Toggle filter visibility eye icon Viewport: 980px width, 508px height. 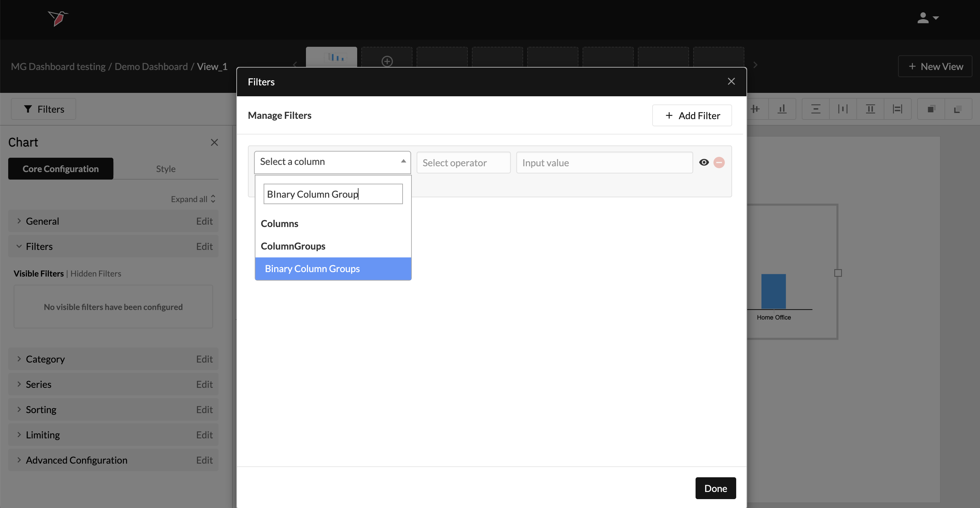(703, 163)
